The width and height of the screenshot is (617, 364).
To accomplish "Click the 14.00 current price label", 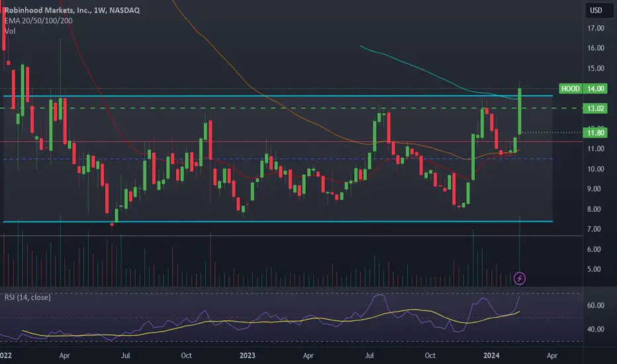I will (x=595, y=89).
